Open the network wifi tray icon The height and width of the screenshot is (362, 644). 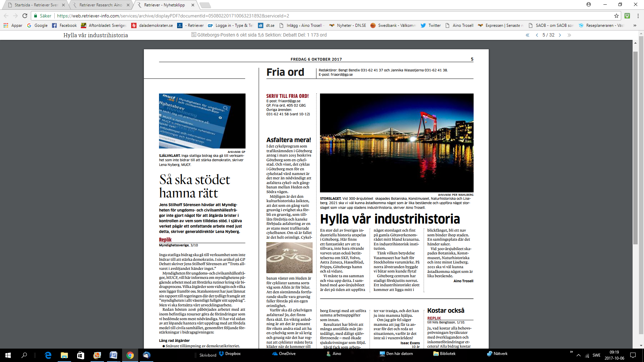click(x=587, y=355)
